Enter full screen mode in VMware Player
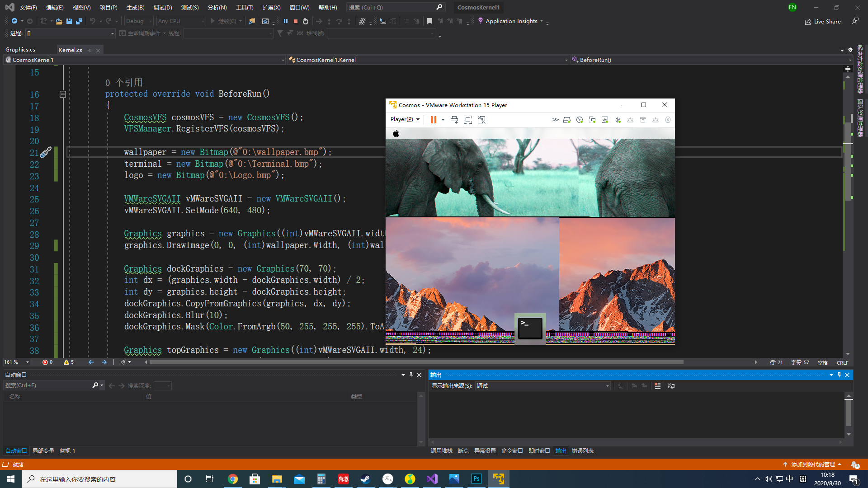Image resolution: width=868 pixels, height=488 pixels. point(468,119)
